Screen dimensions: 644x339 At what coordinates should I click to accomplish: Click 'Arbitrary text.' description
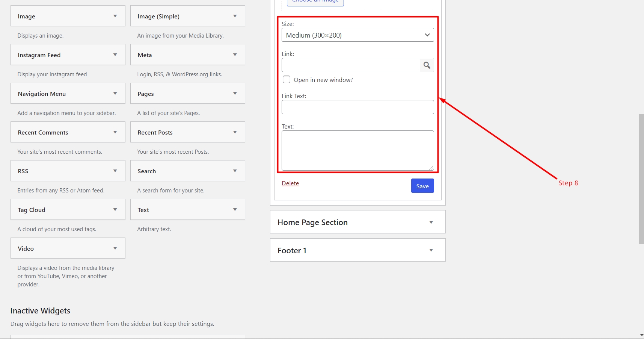click(154, 229)
